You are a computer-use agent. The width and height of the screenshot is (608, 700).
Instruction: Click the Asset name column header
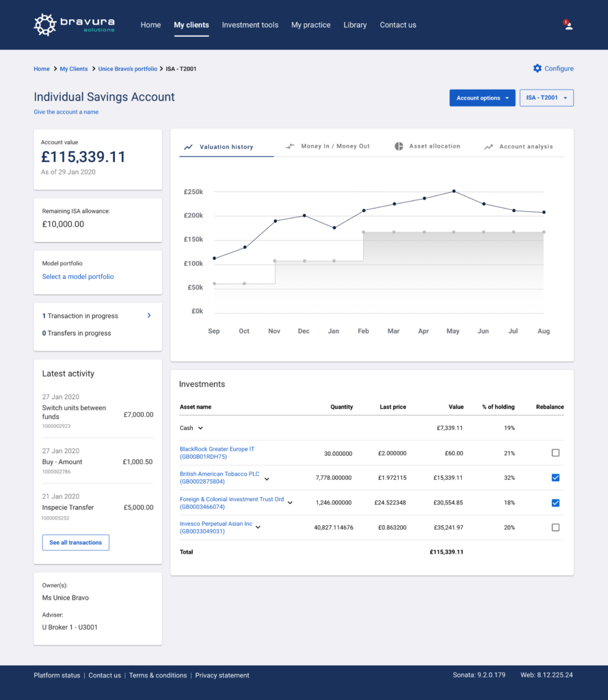(195, 407)
